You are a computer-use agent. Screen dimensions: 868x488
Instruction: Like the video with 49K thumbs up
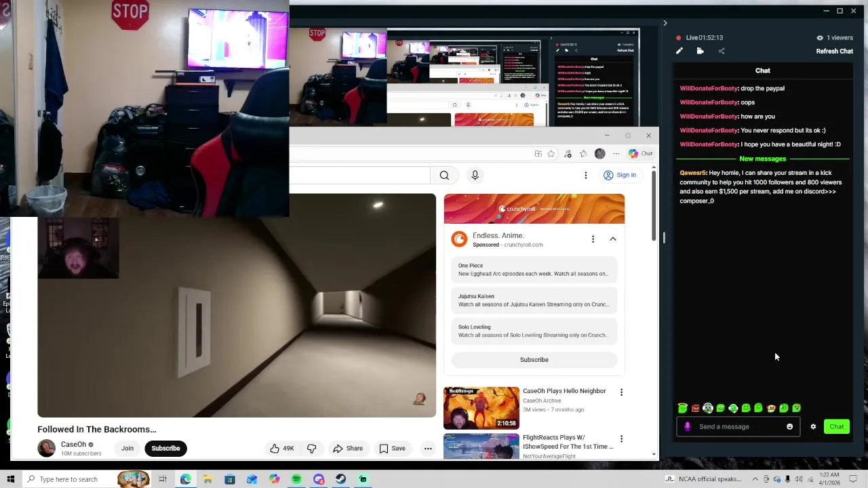pos(281,448)
